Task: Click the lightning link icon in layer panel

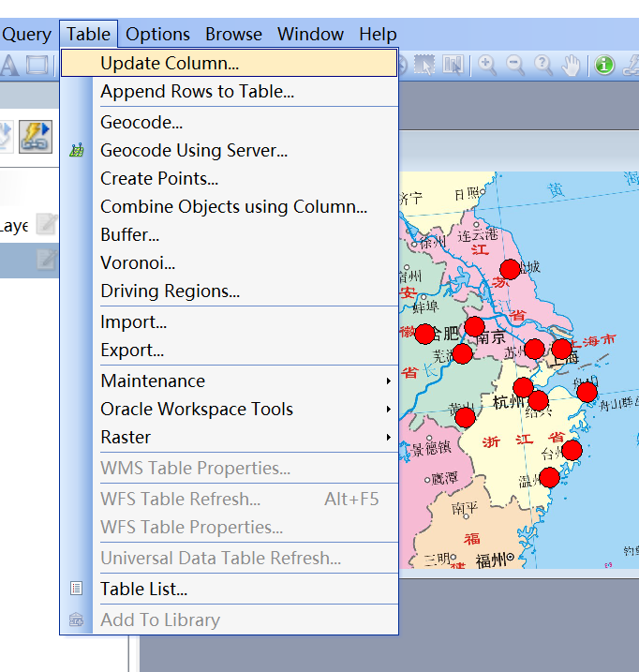Action: point(35,136)
